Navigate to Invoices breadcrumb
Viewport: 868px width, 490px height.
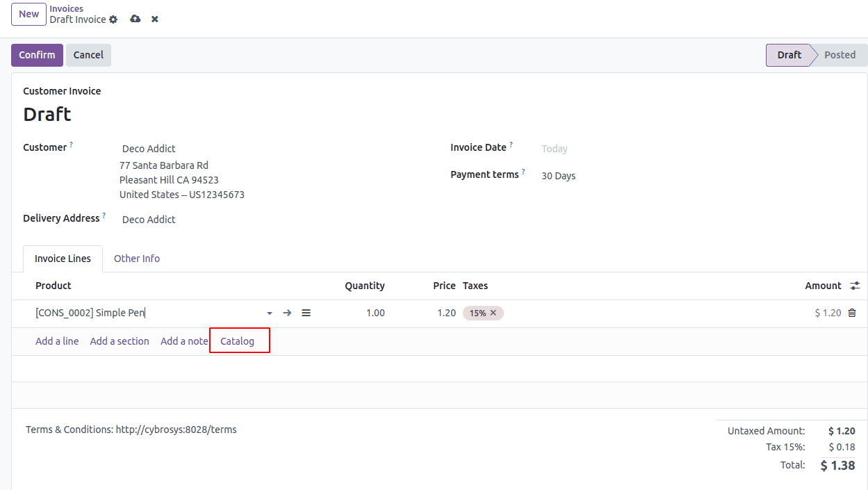pyautogui.click(x=66, y=8)
